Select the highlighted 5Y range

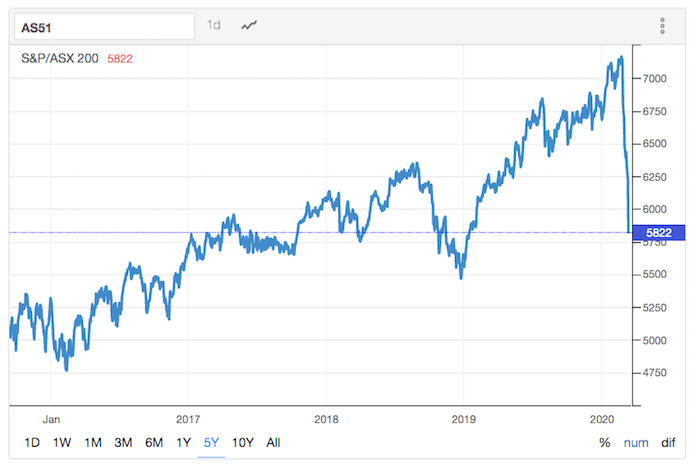pos(211,443)
